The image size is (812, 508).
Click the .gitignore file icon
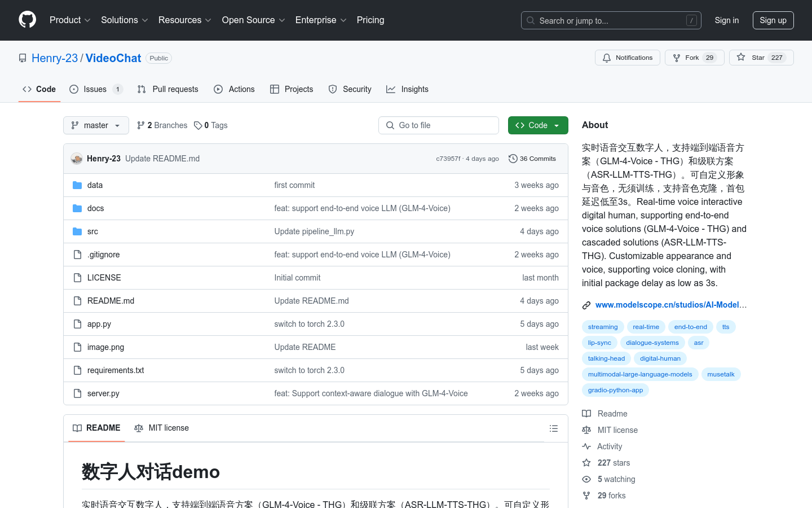point(77,255)
